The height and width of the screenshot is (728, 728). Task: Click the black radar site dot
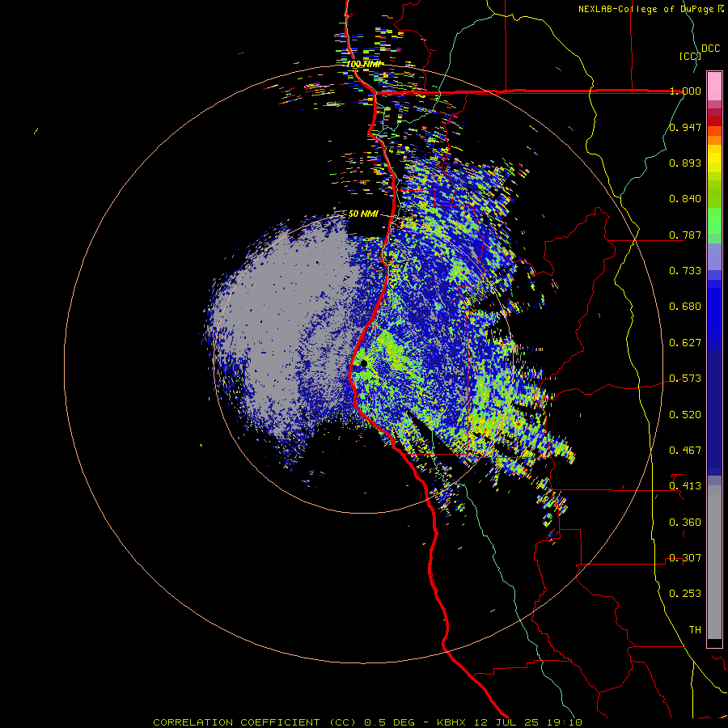pyautogui.click(x=363, y=363)
